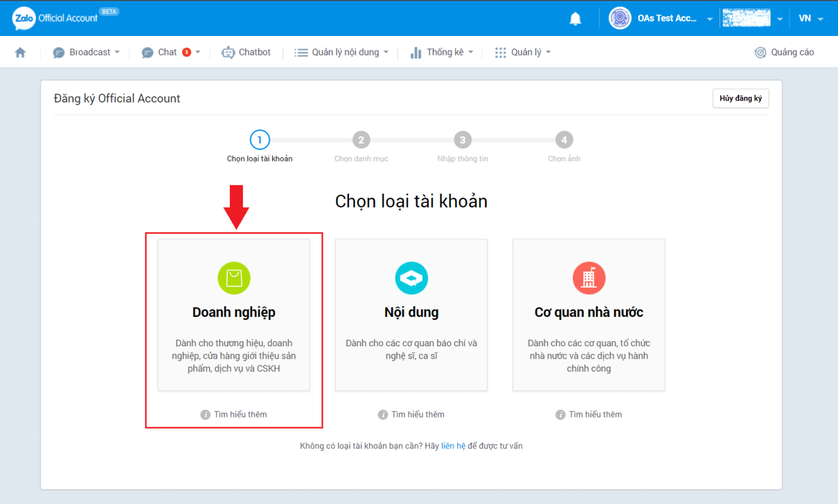Open the Thống kê menu
Viewport: 838px width, 504px height.
pos(441,52)
